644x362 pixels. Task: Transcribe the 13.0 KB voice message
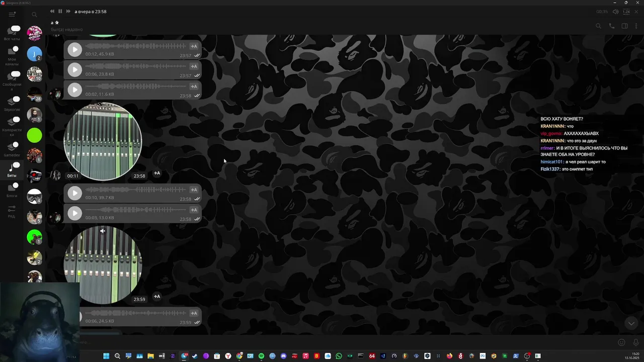pyautogui.click(x=194, y=210)
